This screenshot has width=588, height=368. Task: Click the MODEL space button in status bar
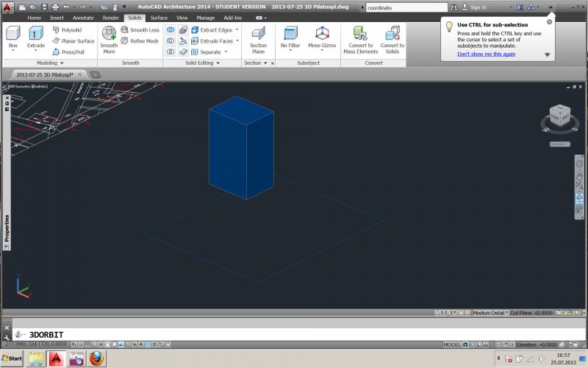[x=452, y=344]
